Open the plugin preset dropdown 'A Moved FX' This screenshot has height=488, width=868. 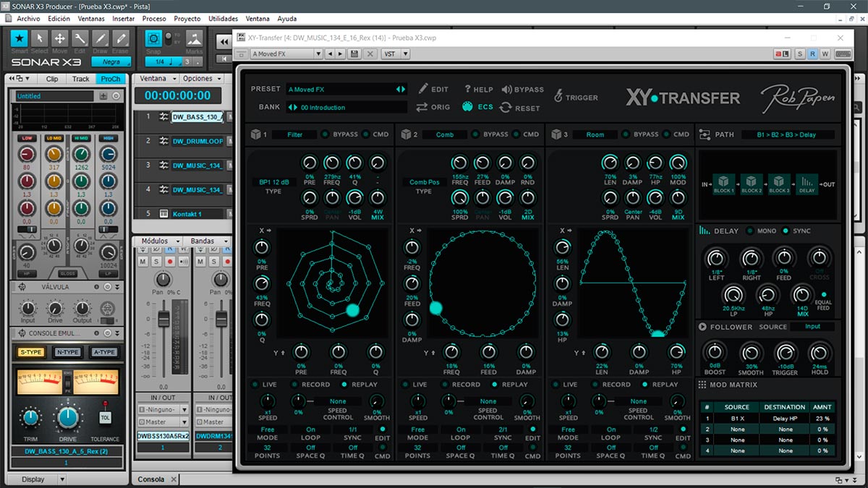(286, 53)
